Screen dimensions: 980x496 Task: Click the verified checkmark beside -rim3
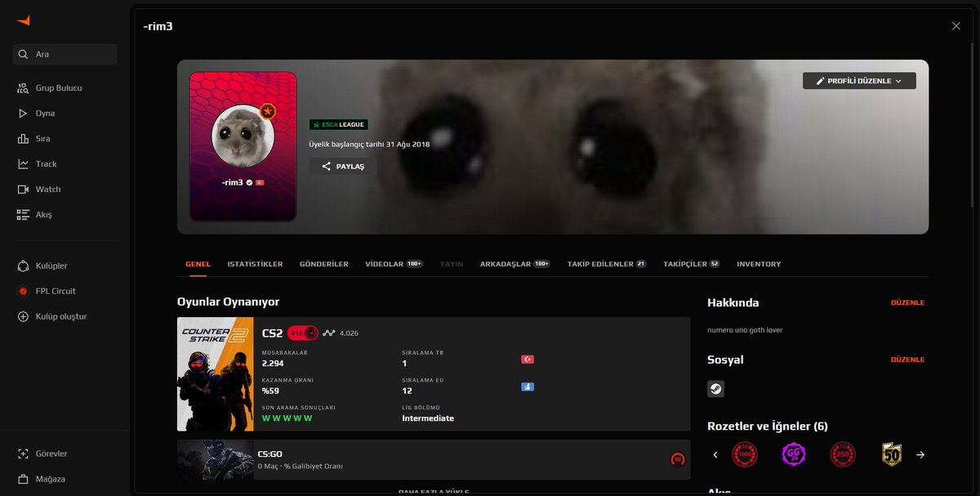click(x=250, y=182)
